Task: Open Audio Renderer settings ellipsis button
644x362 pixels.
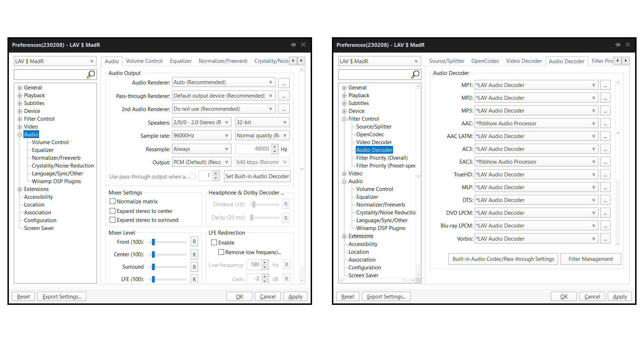Action: coord(284,83)
